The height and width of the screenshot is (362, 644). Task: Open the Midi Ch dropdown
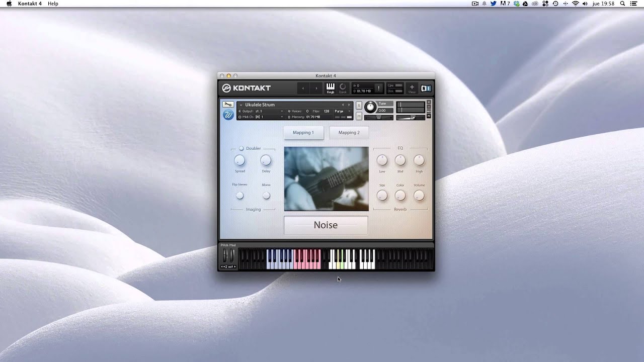point(261,117)
